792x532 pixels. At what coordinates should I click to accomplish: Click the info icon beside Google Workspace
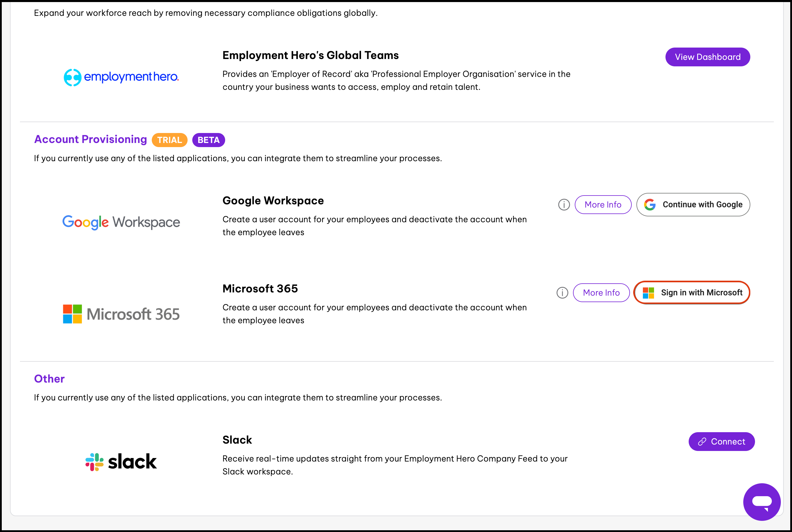564,205
